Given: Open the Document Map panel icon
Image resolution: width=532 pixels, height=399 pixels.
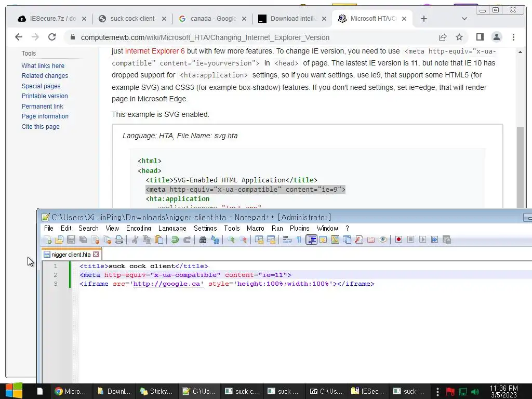Looking at the screenshot, I should pos(335,240).
